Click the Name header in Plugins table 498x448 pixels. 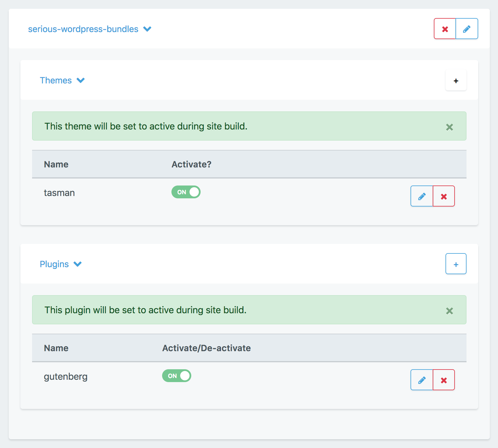click(56, 348)
